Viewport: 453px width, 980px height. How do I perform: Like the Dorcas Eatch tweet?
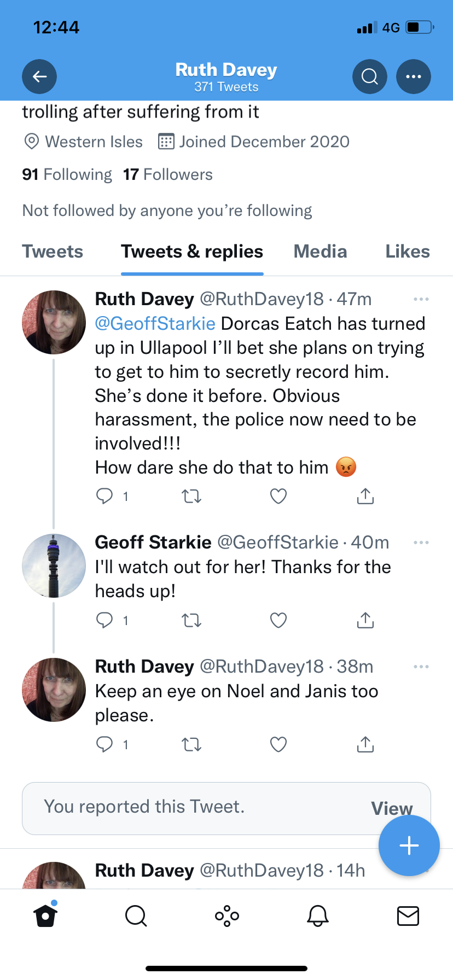click(x=278, y=496)
